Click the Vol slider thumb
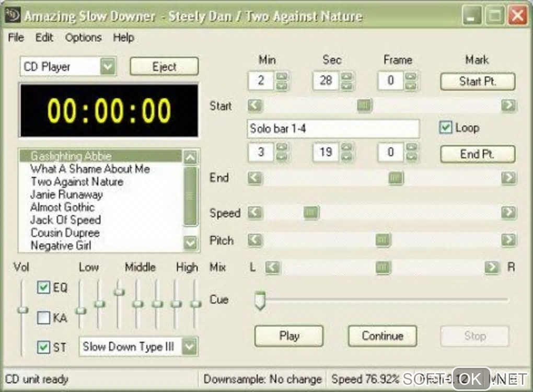This screenshot has width=533, height=392. (23, 310)
